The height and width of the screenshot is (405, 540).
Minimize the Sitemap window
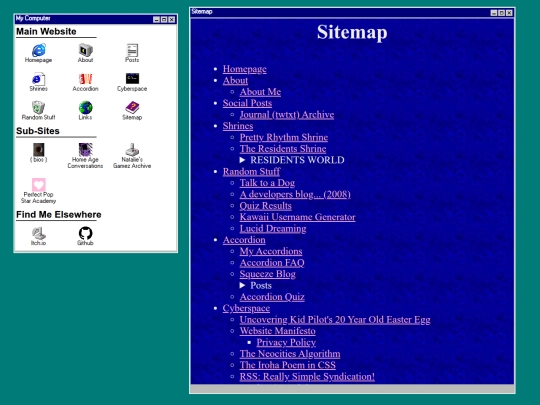[494, 13]
